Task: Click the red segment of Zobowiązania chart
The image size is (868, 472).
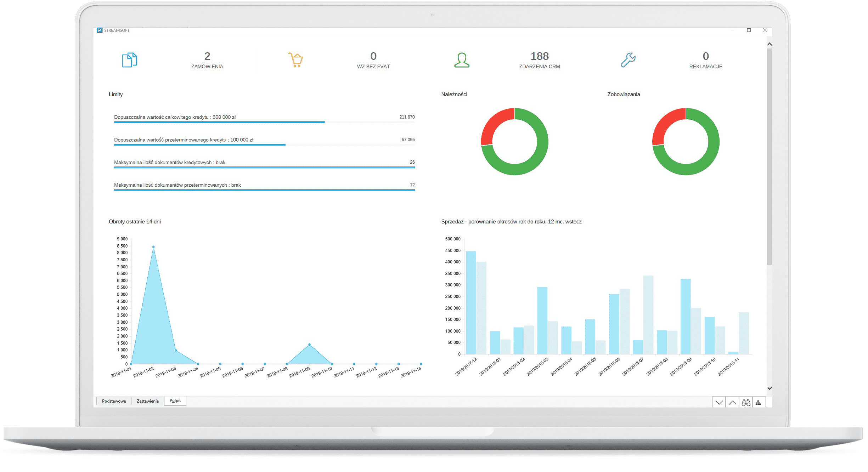Action: click(665, 124)
